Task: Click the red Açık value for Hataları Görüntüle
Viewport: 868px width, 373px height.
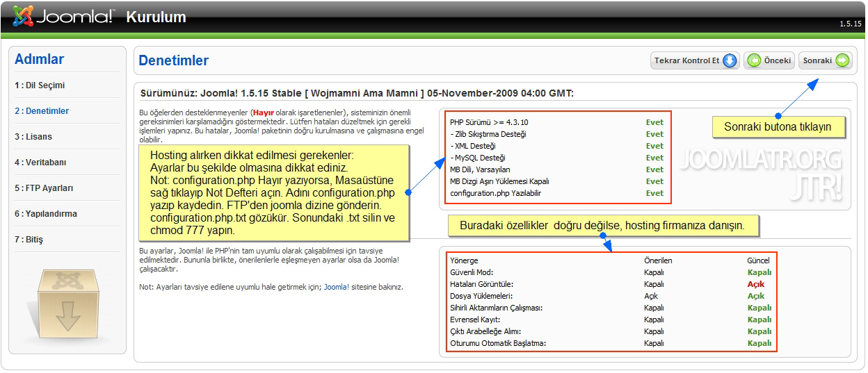Action: (x=756, y=284)
